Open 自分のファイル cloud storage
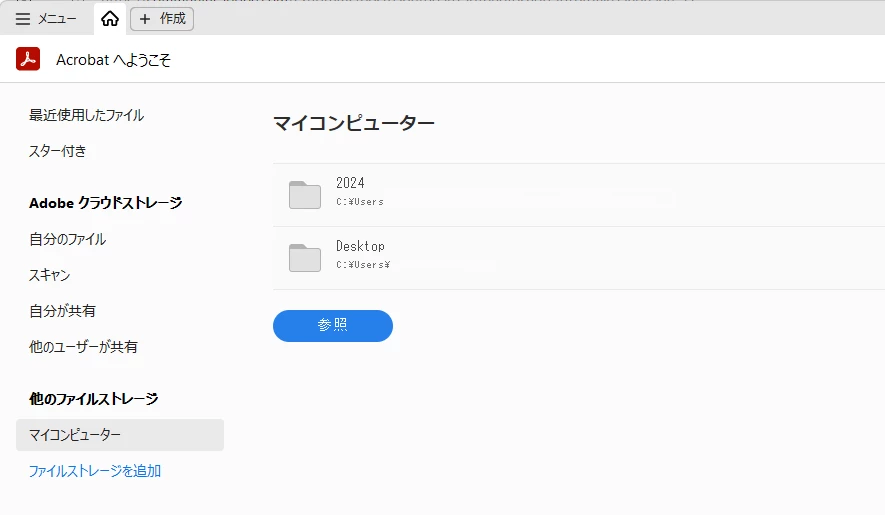Screen dimensions: 885x515 pyautogui.click(x=67, y=239)
